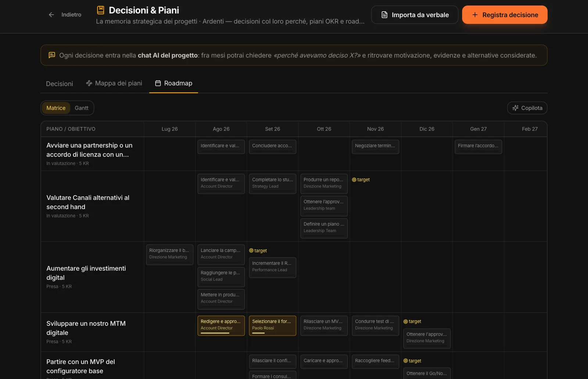Viewport: 588px width, 379px height.
Task: Select the Roadmap tab
Action: (x=173, y=83)
